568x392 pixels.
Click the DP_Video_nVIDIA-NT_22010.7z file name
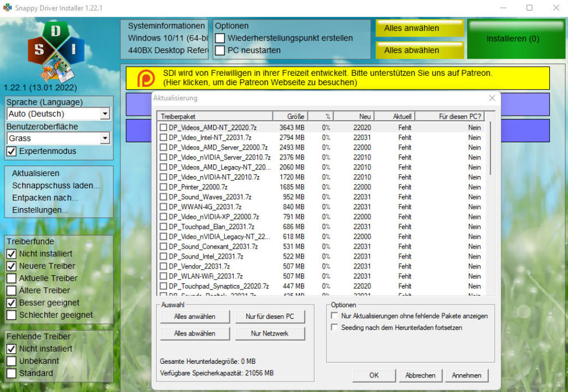coord(214,177)
